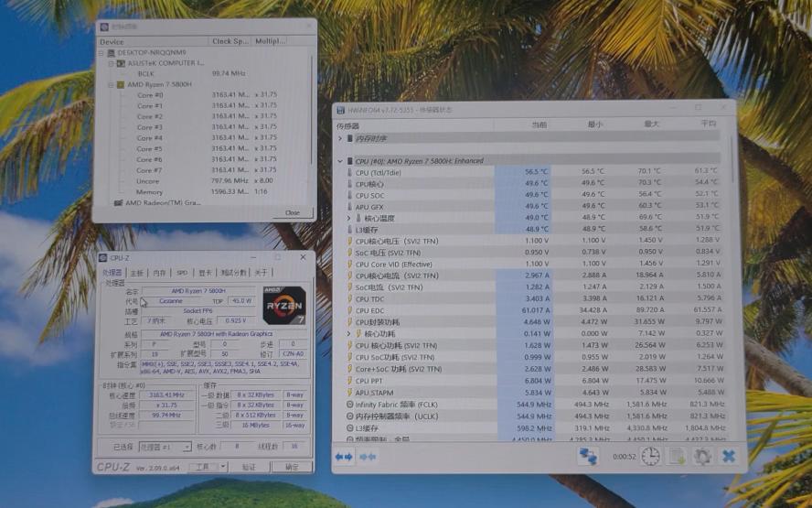The height and width of the screenshot is (508, 812).
Task: Collapse the AMD Ryzen 7 5800H tree node
Action: click(x=111, y=84)
